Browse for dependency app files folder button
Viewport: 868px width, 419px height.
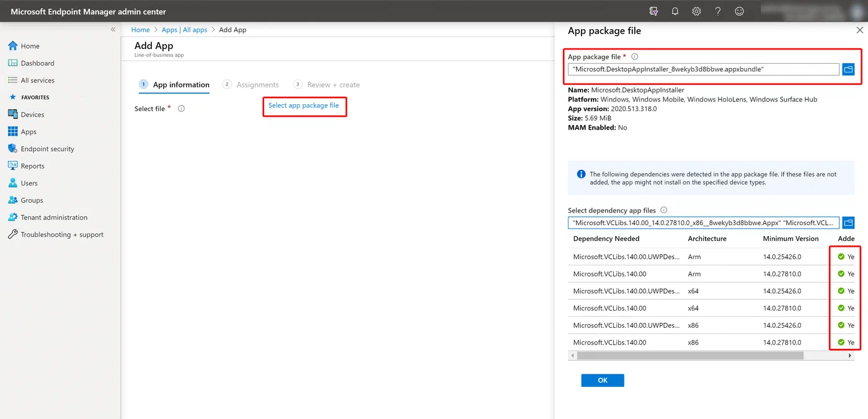pyautogui.click(x=848, y=223)
